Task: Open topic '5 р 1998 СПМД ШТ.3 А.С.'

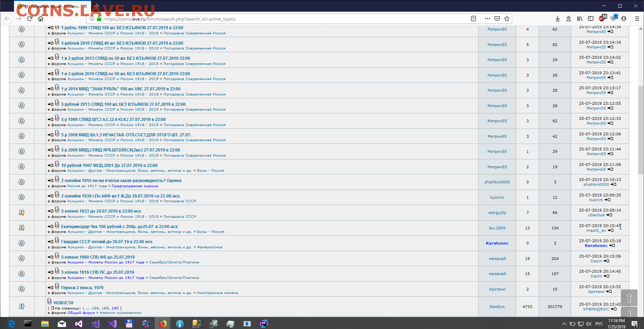Action: 113,120
